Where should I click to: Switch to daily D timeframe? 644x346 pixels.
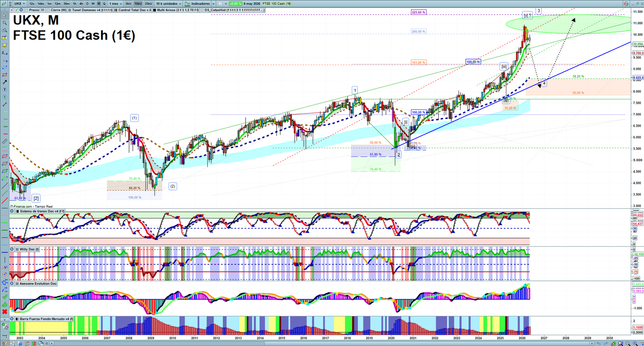pos(87,4)
